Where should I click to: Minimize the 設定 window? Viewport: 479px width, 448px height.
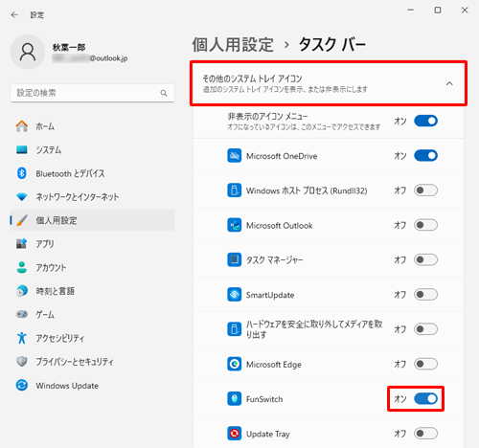[x=411, y=11]
